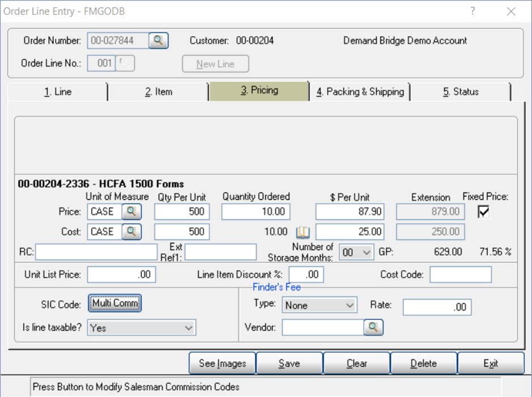
Task: Click the Finder's Fee Rate field
Action: point(437,307)
